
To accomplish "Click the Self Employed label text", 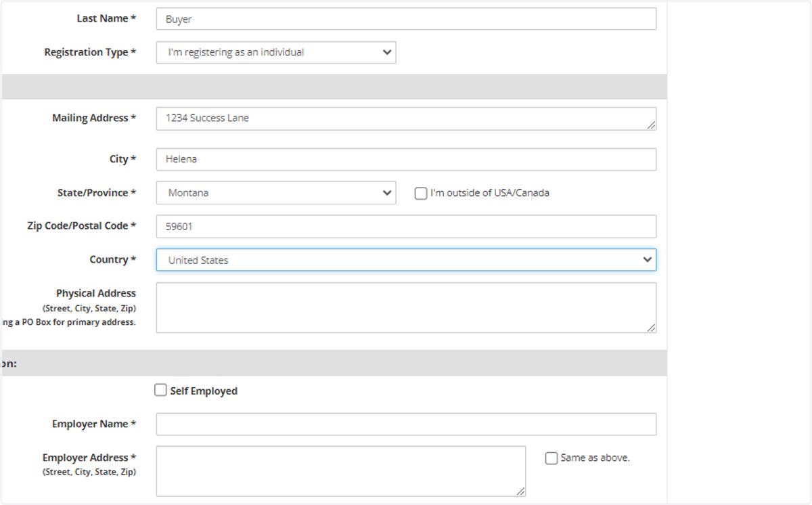I will (204, 391).
